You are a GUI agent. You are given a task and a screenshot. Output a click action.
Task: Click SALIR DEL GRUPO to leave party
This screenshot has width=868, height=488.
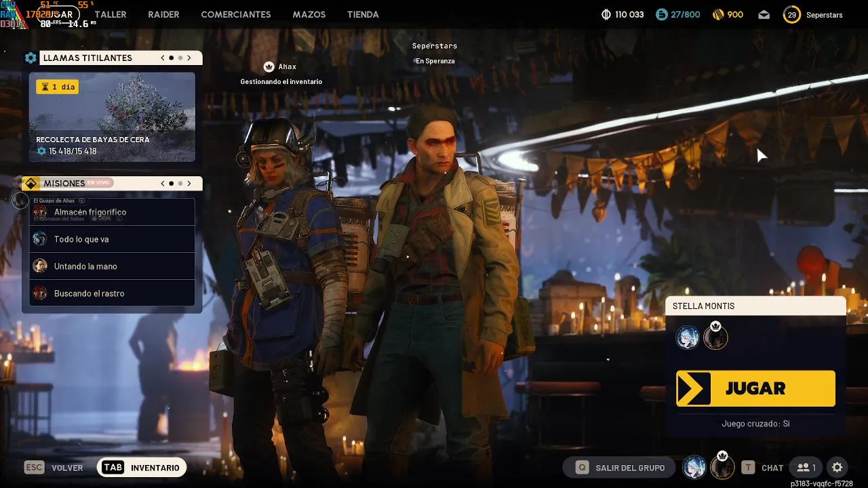[618, 468]
